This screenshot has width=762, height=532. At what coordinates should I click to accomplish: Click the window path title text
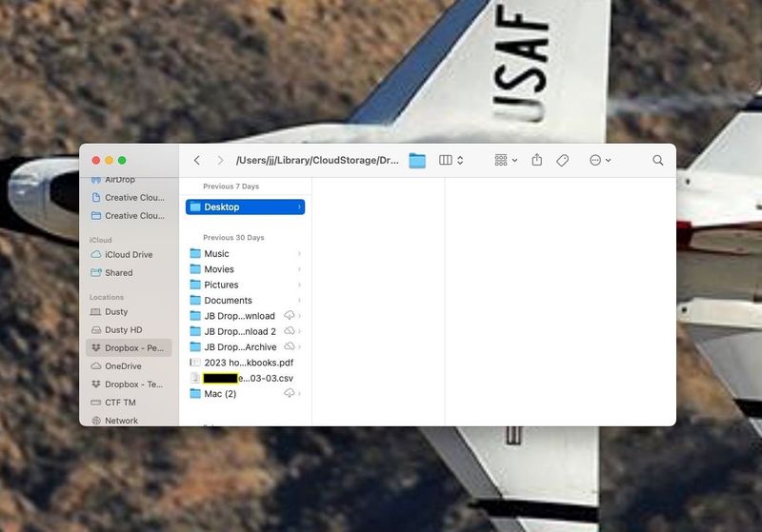tap(317, 160)
